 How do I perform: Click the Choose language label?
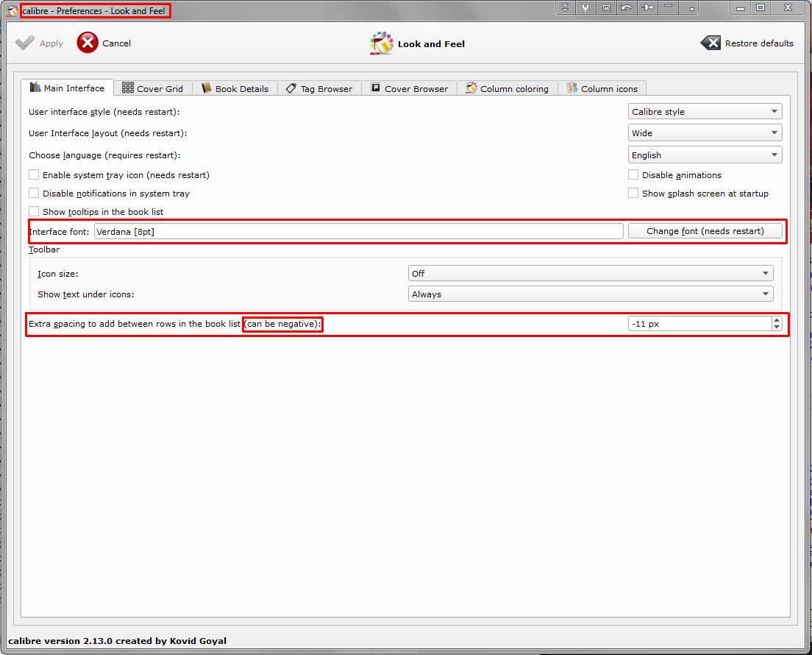pos(104,155)
